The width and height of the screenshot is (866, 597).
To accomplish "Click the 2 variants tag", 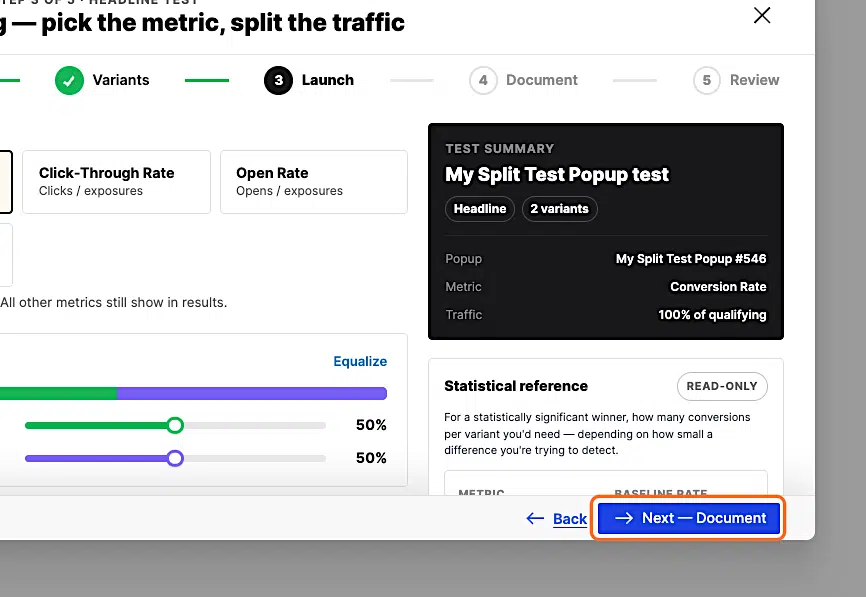I will tap(559, 209).
